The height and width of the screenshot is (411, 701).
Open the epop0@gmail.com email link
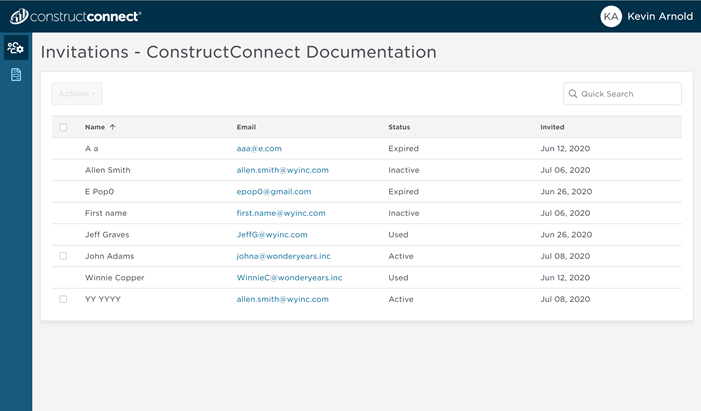[274, 191]
